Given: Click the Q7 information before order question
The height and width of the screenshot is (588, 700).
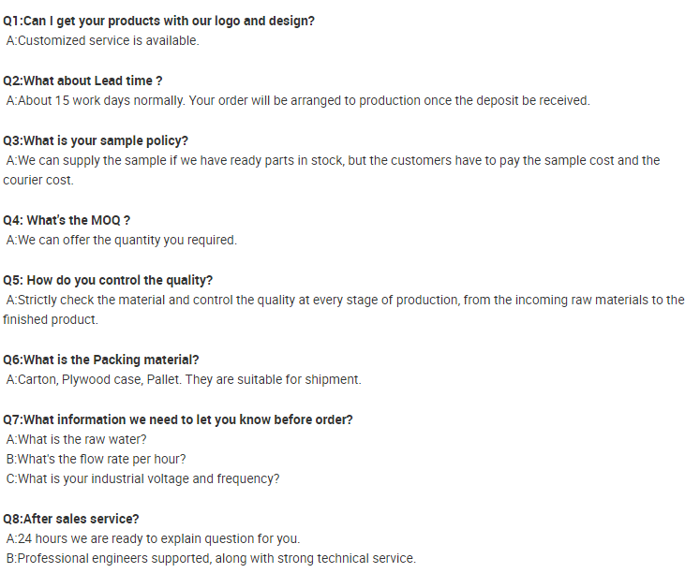Looking at the screenshot, I should click(x=178, y=419).
